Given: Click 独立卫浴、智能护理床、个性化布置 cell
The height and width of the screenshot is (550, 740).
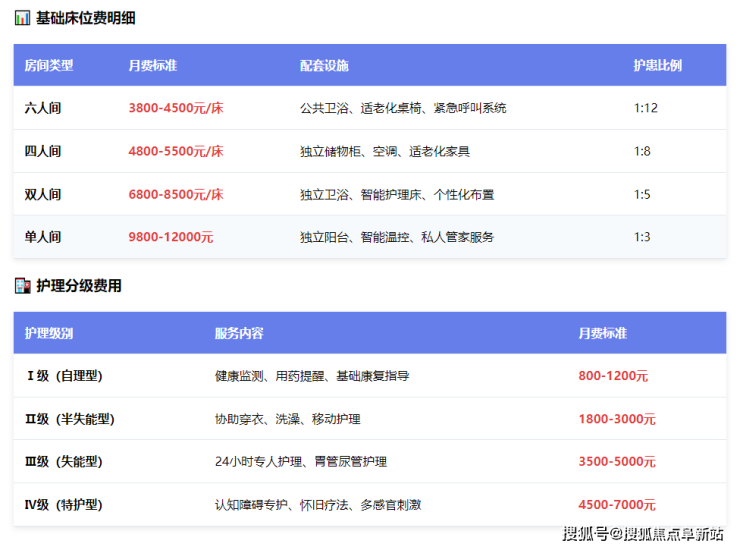Looking at the screenshot, I should point(397,194).
